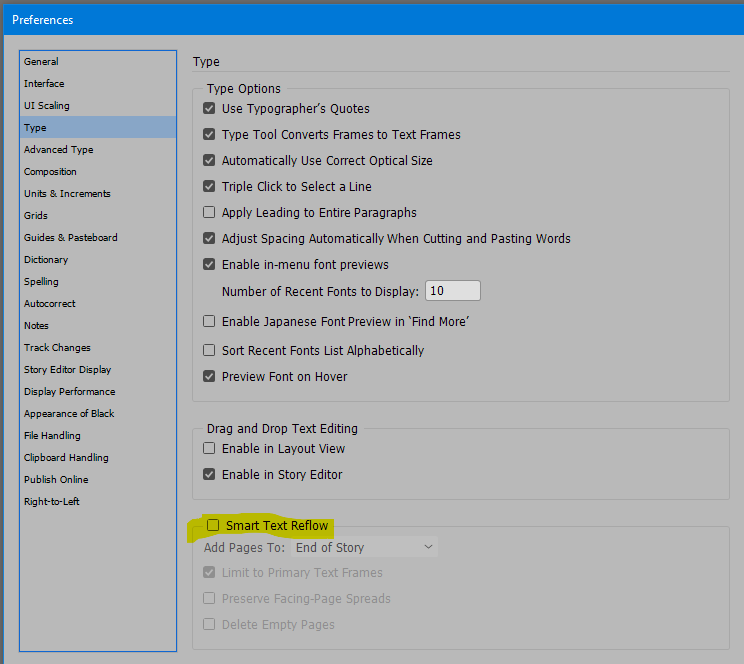The image size is (744, 664).
Task: Go to Advanced Type preferences
Action: click(58, 150)
